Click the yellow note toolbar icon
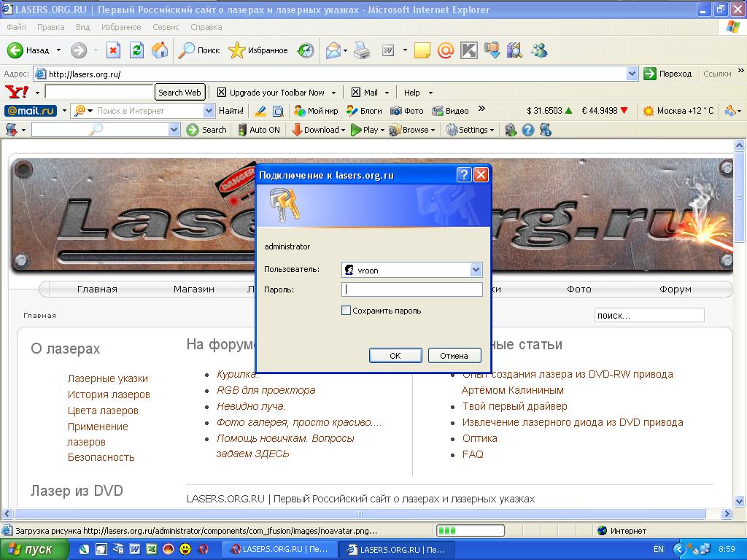This screenshot has height=560, width=747. tap(422, 50)
